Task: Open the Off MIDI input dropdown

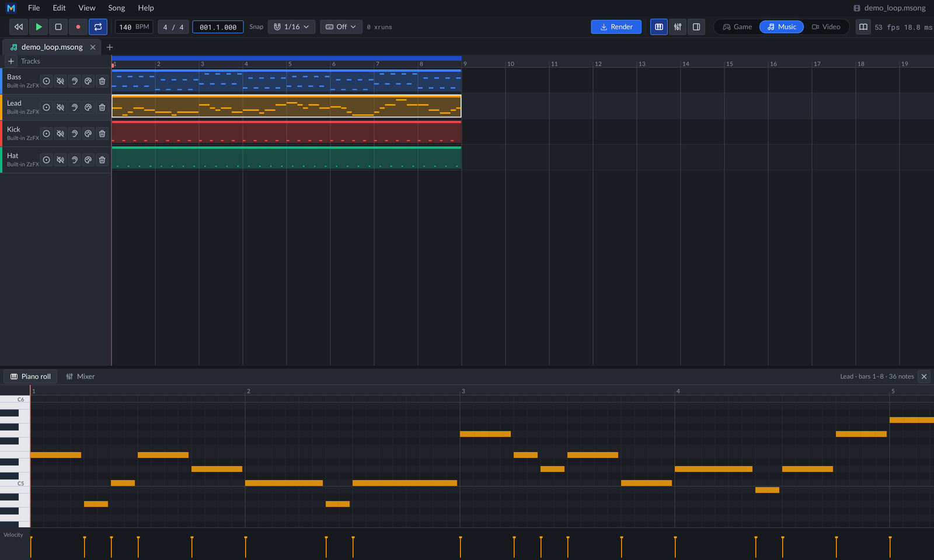Action: (x=341, y=27)
